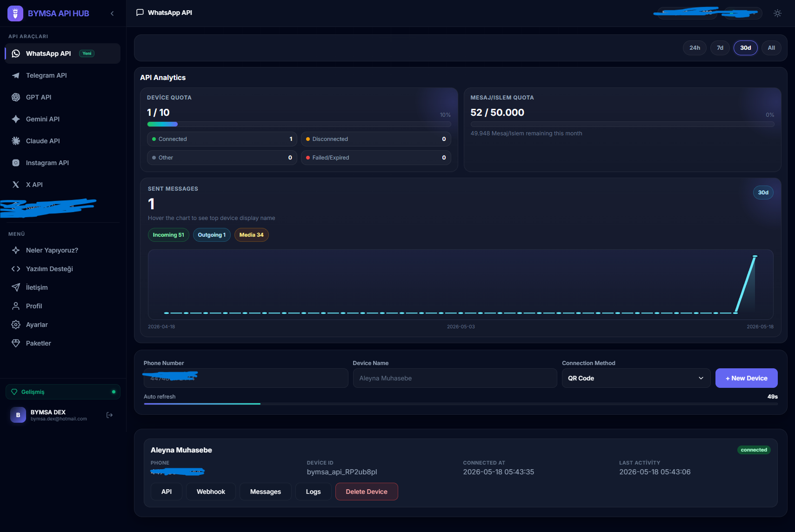Click the Failed/Expired device count row
795x532 pixels.
click(376, 158)
